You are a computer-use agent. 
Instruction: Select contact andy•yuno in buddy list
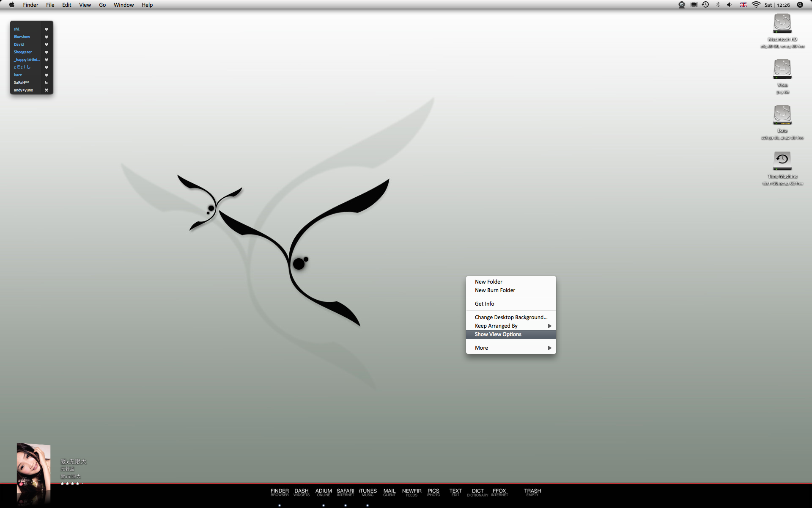click(23, 90)
